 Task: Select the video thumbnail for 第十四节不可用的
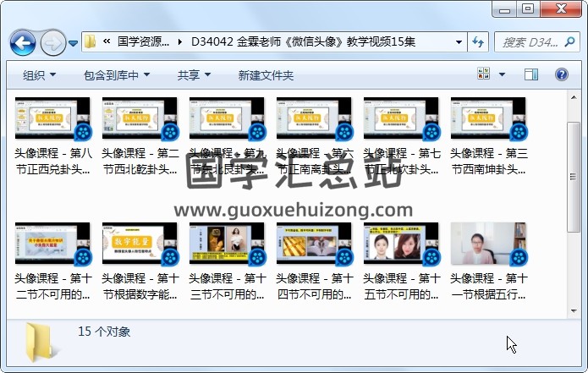click(x=314, y=244)
